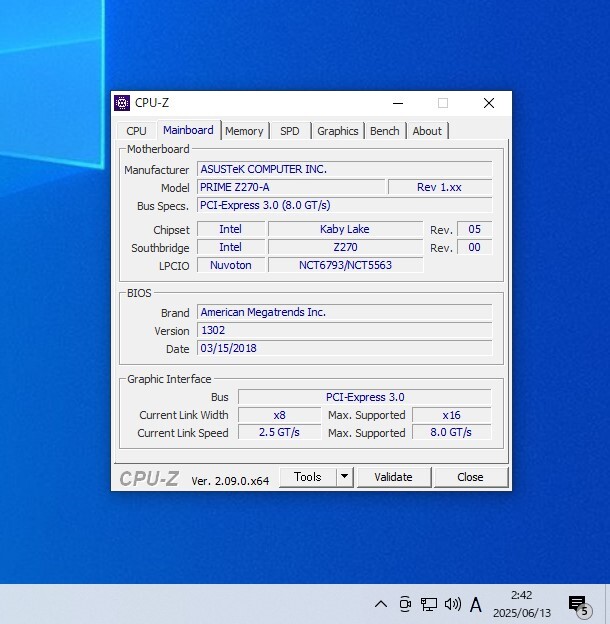
Task: Click BIOS brand American Megatrends Inc.
Action: point(345,312)
